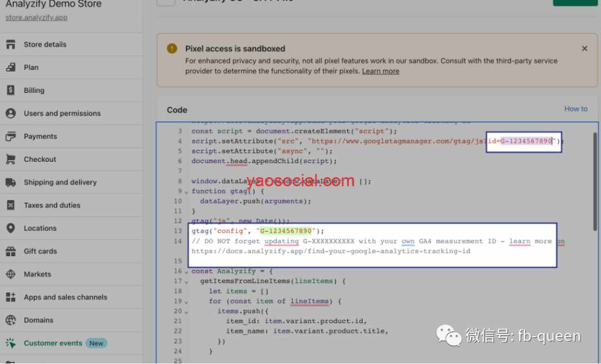Click the code editor vertical scrollbar
The image size is (601, 364).
(x=595, y=181)
